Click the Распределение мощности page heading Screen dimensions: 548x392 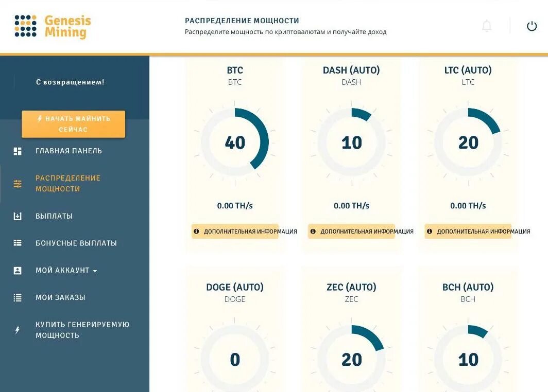242,21
